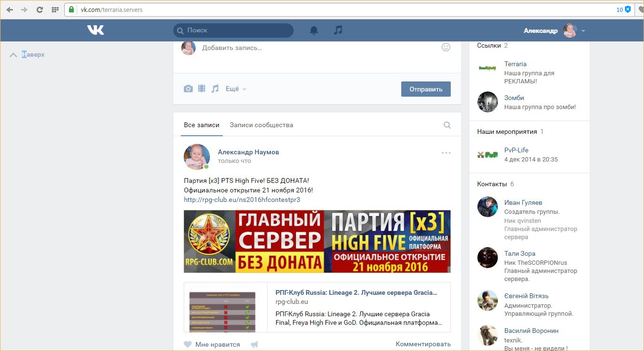Click the Наверх text link
The image size is (644, 351).
(x=33, y=55)
